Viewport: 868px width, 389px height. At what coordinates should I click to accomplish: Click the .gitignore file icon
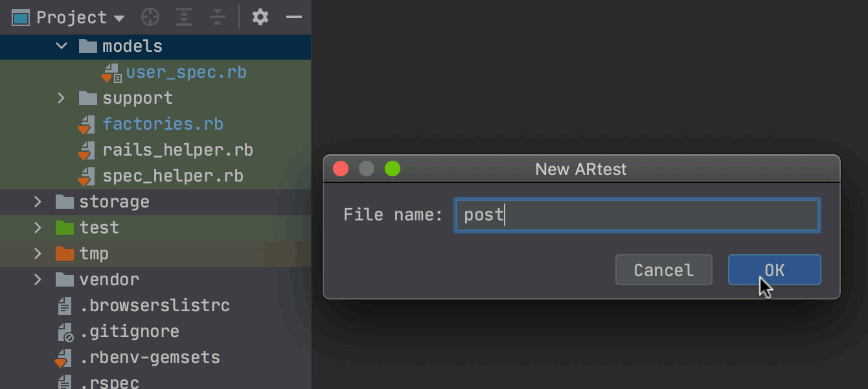[64, 332]
